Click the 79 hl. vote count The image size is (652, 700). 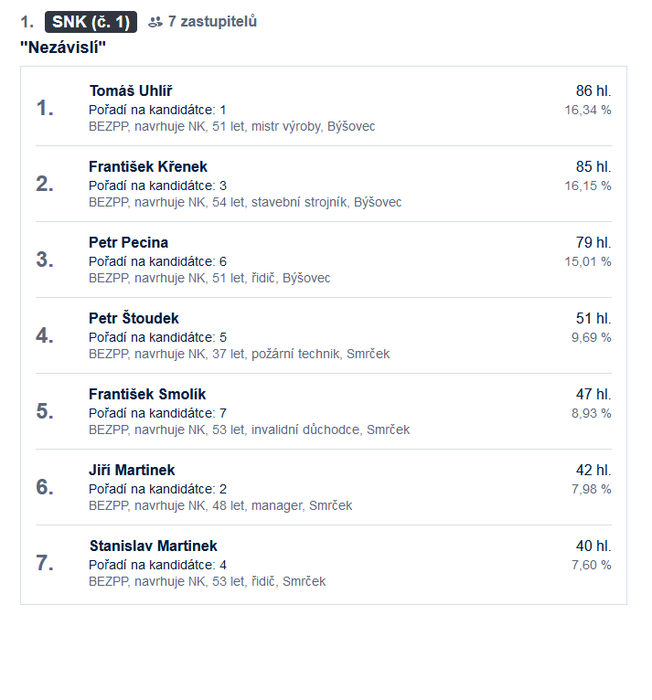593,242
